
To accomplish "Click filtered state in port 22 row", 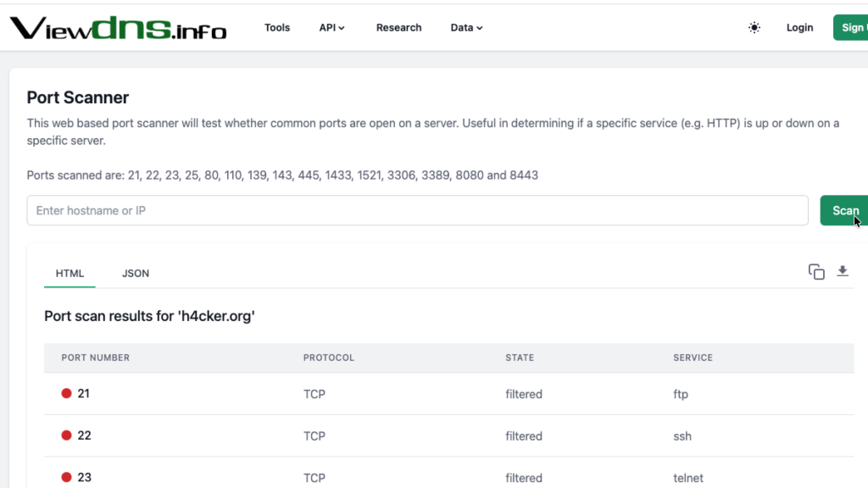I will coord(524,436).
